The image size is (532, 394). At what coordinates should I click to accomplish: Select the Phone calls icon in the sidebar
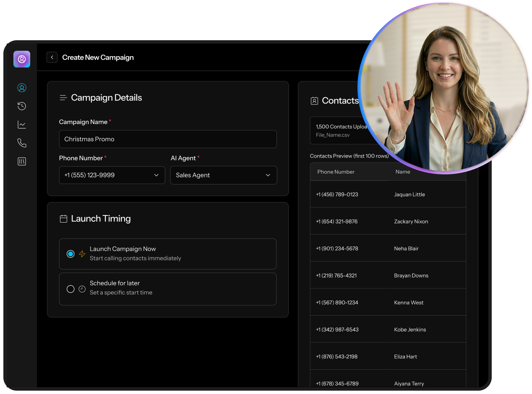(x=21, y=143)
